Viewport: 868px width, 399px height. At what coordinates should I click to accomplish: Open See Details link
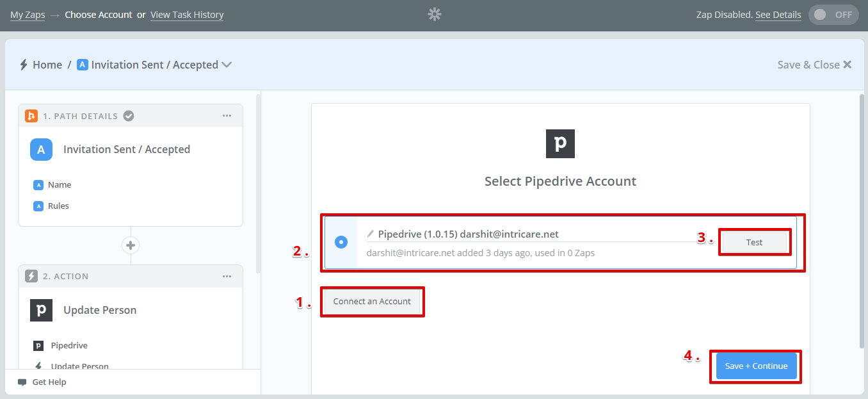(778, 15)
